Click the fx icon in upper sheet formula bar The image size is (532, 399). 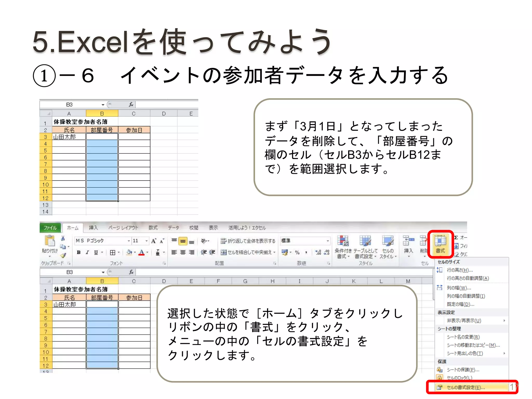[131, 104]
